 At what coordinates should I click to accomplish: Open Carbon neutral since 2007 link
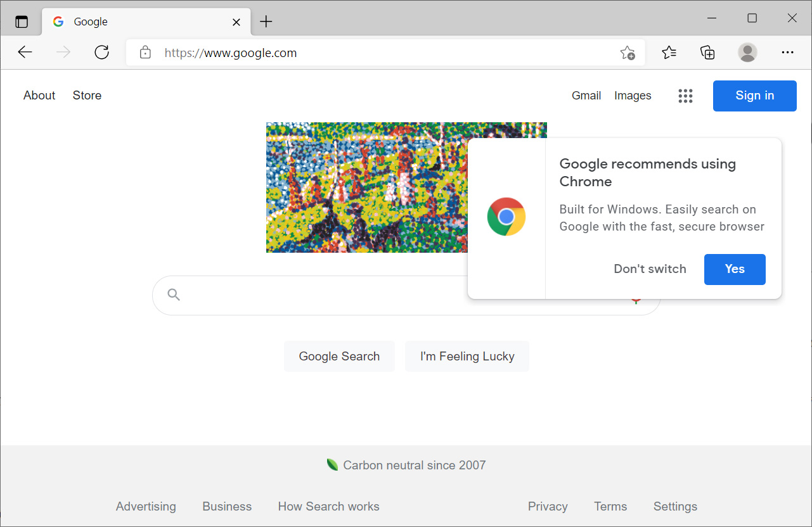pos(406,466)
